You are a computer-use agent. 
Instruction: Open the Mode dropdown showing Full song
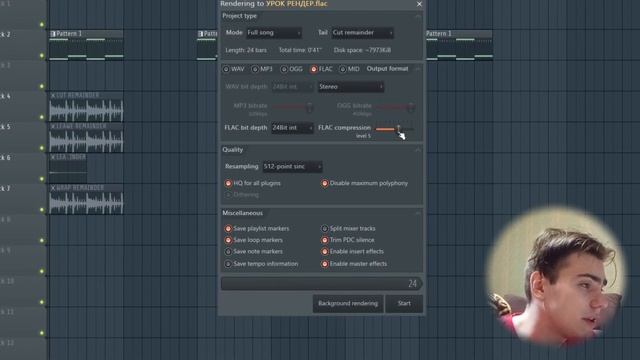tap(274, 33)
